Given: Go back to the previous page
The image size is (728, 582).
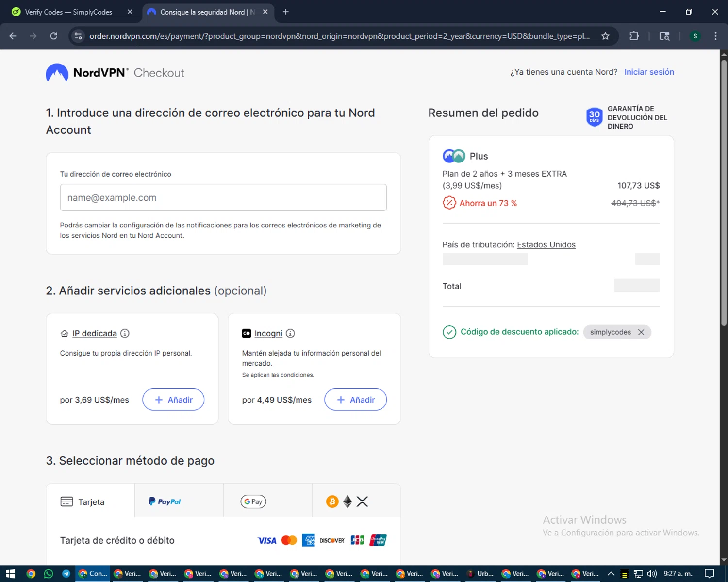Looking at the screenshot, I should click(x=13, y=36).
